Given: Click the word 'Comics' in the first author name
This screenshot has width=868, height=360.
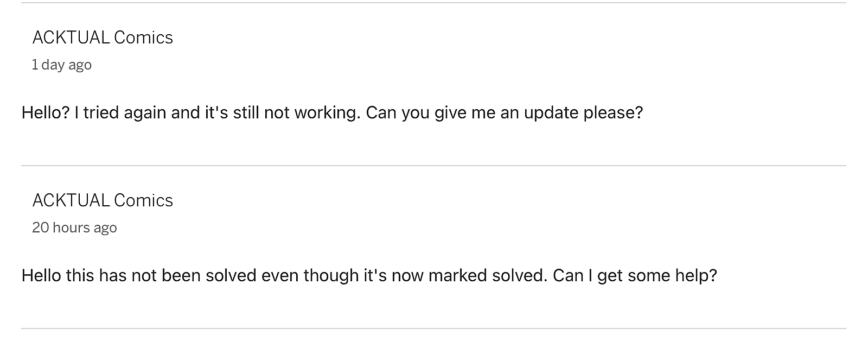Looking at the screenshot, I should click(143, 37).
